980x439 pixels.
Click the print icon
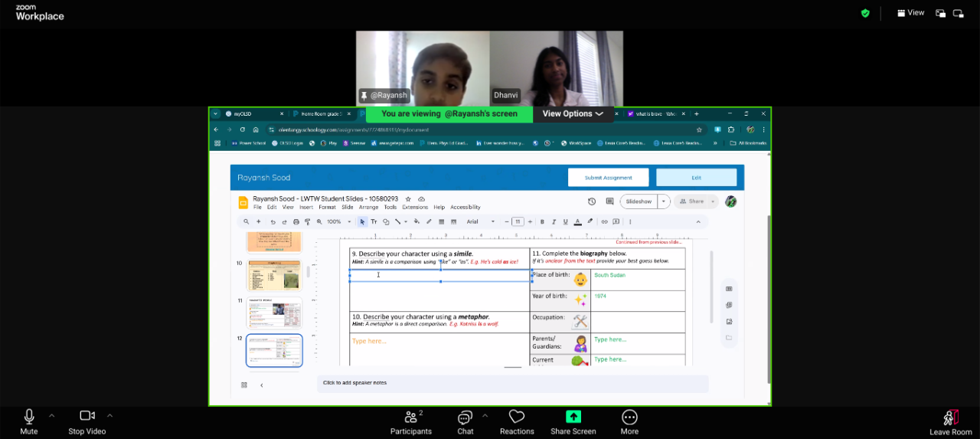pos(296,221)
